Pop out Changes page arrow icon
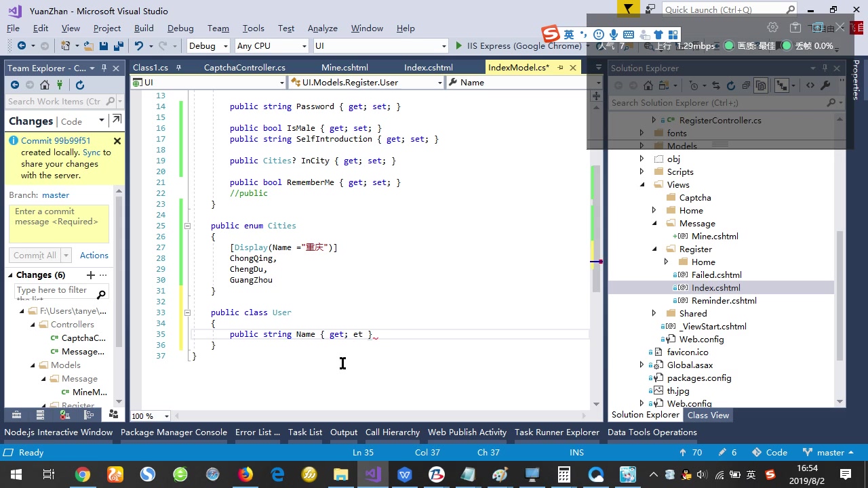The image size is (868, 488). [x=117, y=120]
